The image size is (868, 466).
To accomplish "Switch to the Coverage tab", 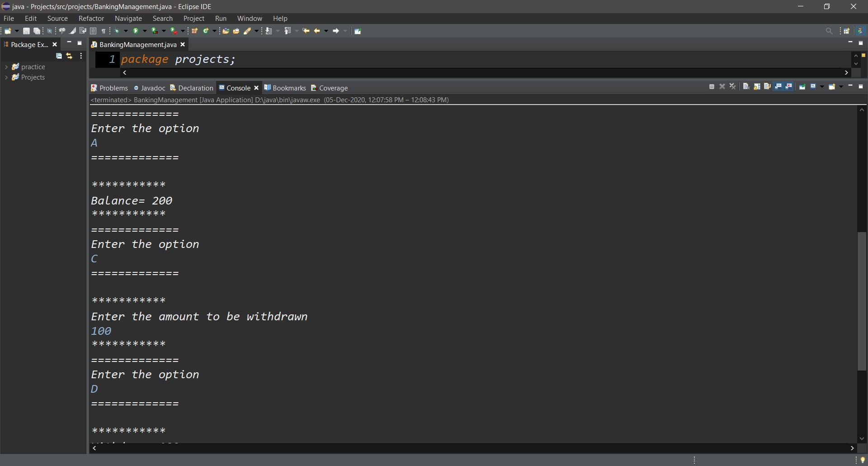I will pos(330,88).
